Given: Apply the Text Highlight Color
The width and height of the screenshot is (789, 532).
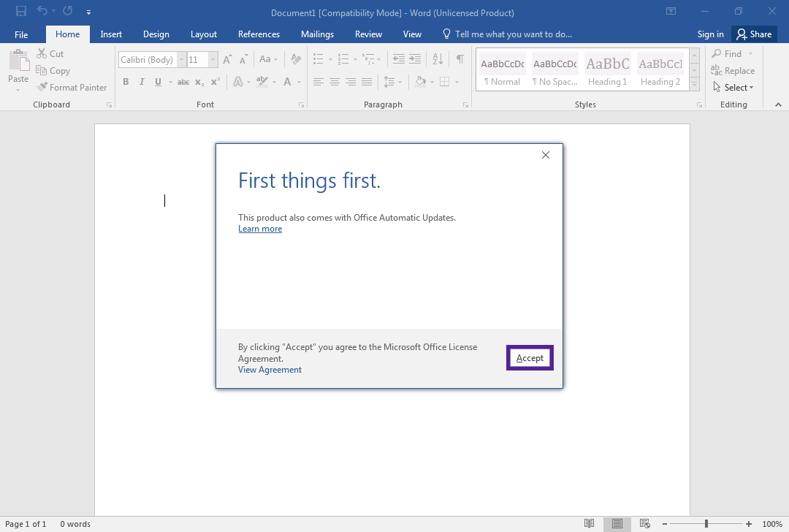Looking at the screenshot, I should 262,82.
